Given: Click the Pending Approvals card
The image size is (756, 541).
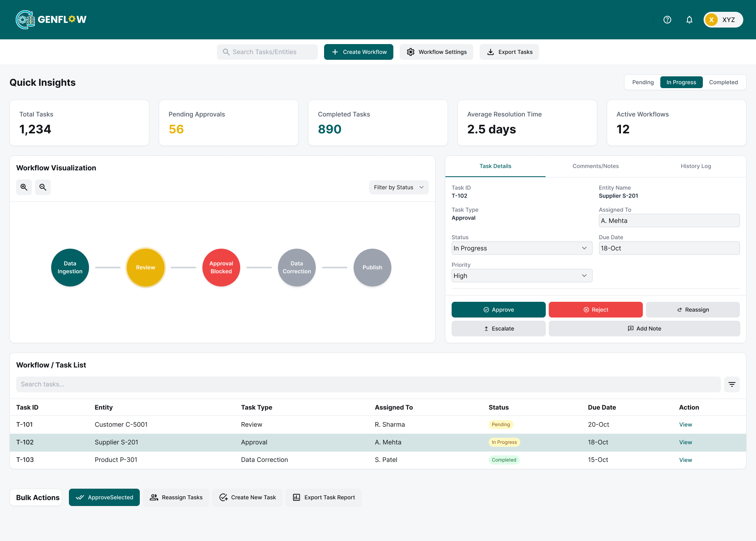Looking at the screenshot, I should (x=228, y=123).
